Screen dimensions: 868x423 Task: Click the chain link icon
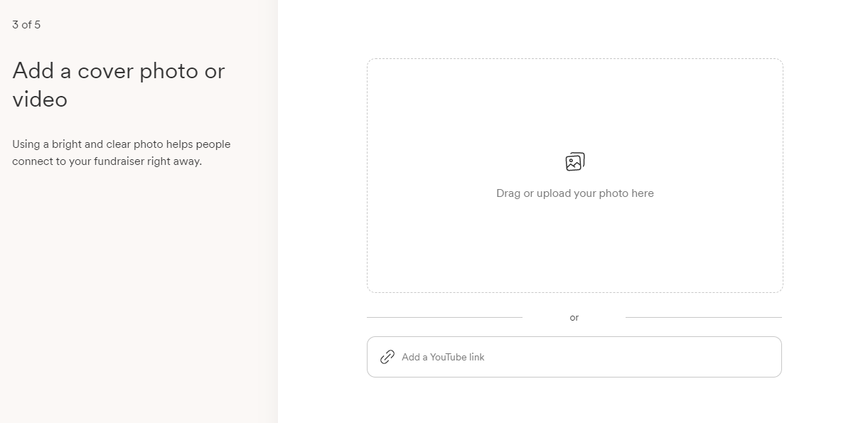click(x=387, y=357)
